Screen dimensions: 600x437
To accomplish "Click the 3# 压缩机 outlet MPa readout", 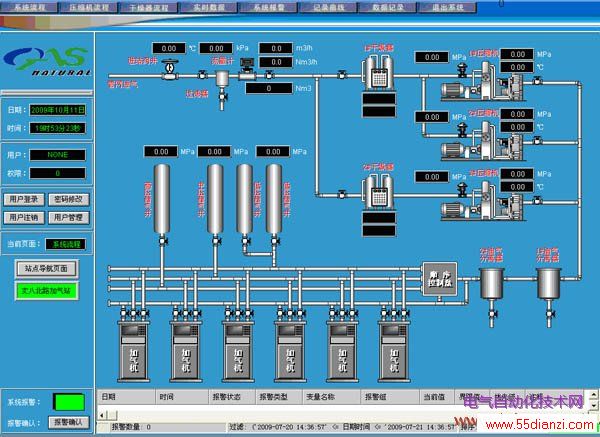I will [x=517, y=174].
